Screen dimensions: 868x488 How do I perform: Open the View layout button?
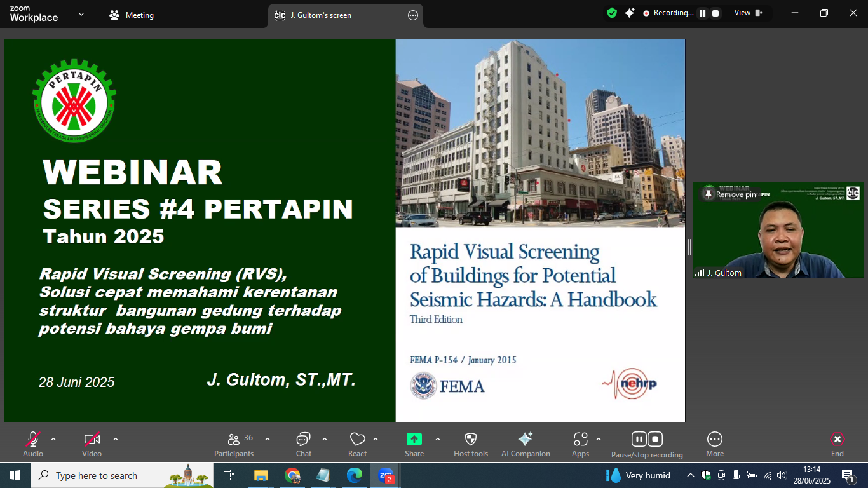[748, 13]
